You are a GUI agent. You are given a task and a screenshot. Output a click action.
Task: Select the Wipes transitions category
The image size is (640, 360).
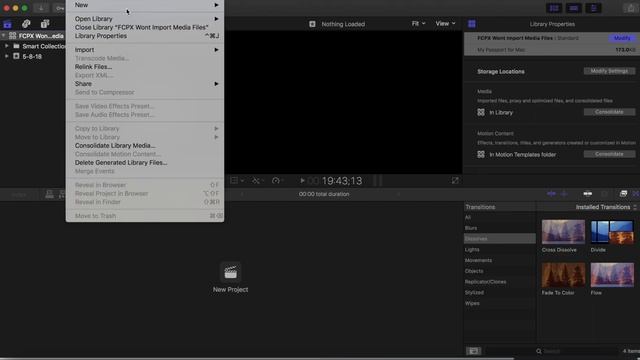point(500,303)
